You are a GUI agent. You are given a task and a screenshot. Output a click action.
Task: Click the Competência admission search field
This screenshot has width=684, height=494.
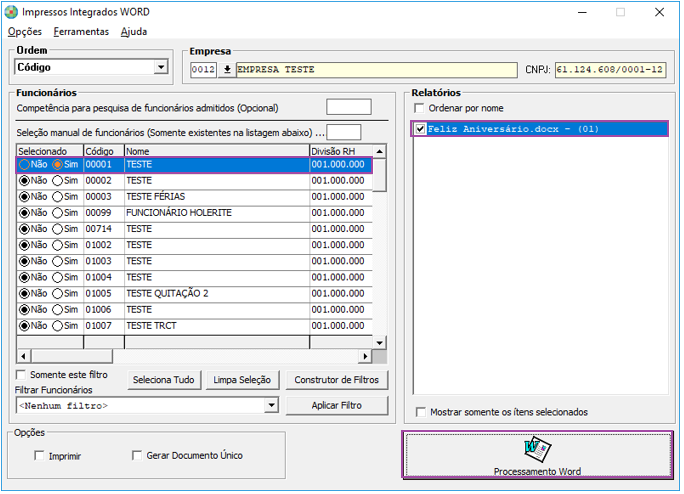tap(350, 108)
